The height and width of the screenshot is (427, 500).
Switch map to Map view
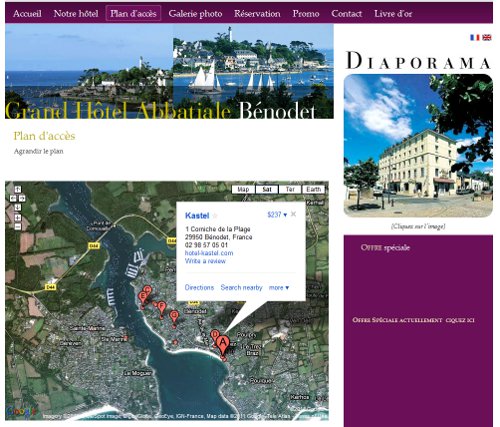point(243,189)
